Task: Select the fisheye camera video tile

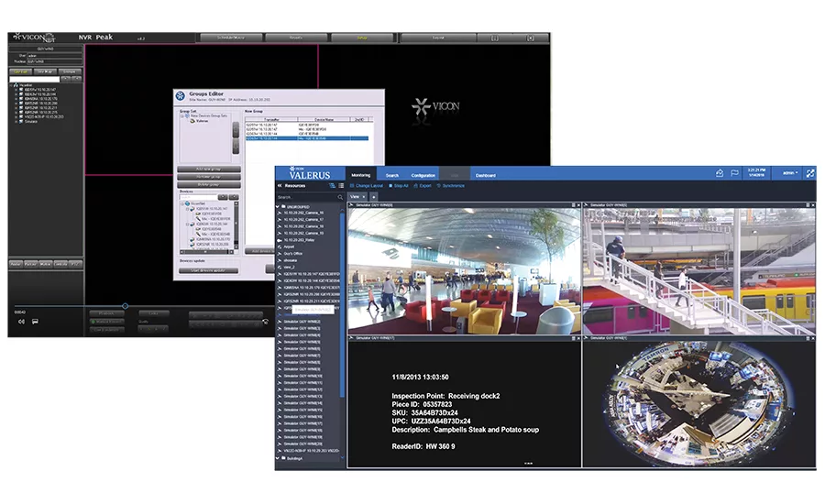Action: (x=699, y=403)
